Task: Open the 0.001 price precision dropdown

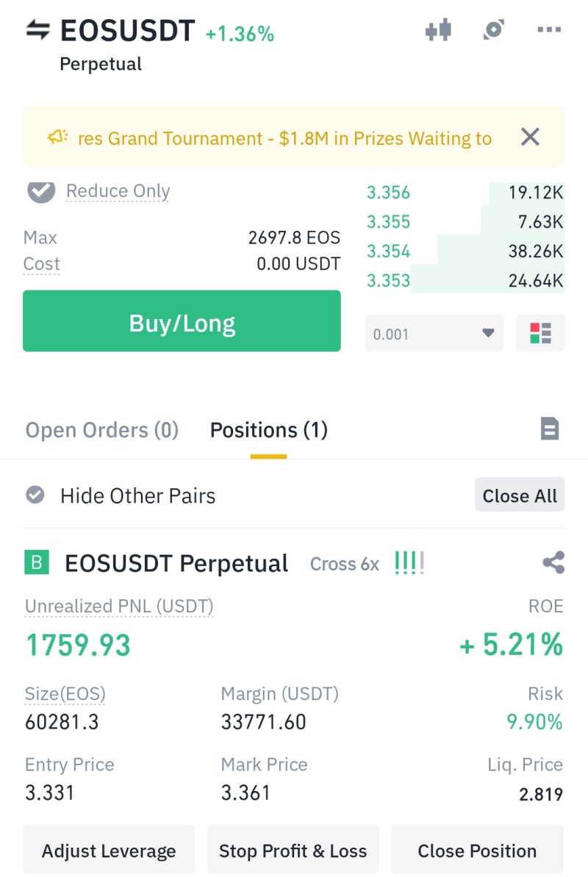Action: pos(434,334)
